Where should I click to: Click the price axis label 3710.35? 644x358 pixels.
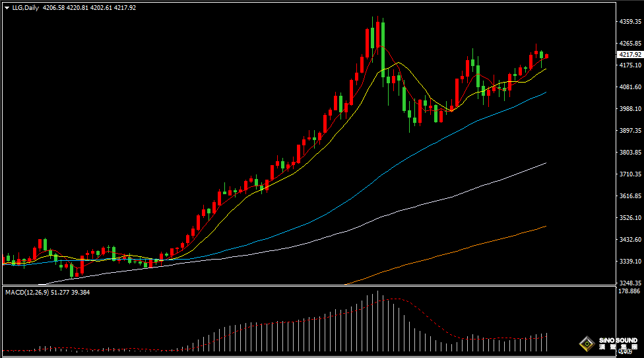click(630, 174)
